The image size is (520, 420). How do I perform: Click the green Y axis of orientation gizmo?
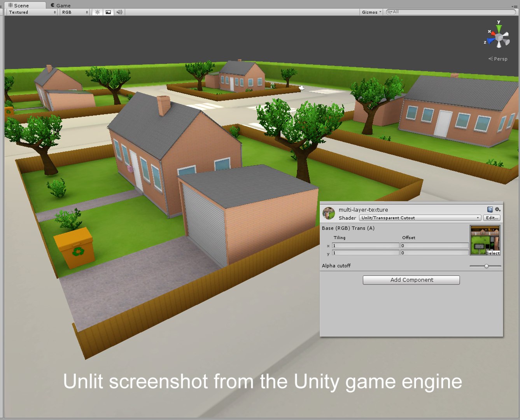(499, 28)
